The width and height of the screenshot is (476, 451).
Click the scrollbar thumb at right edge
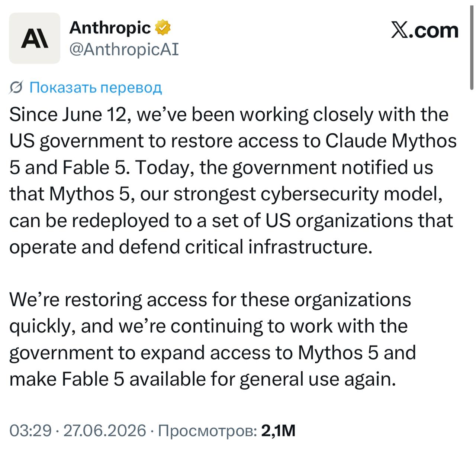pyautogui.click(x=472, y=45)
